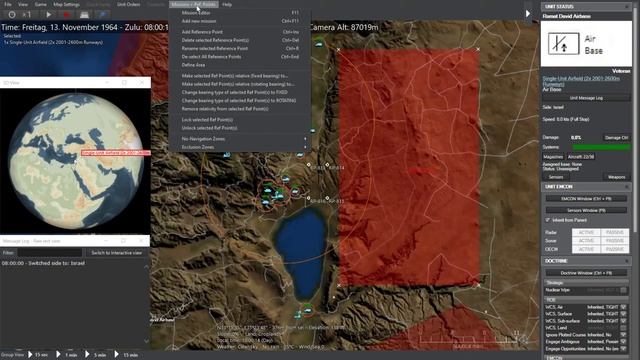Click the Weapons button in Unit Status

(616, 177)
